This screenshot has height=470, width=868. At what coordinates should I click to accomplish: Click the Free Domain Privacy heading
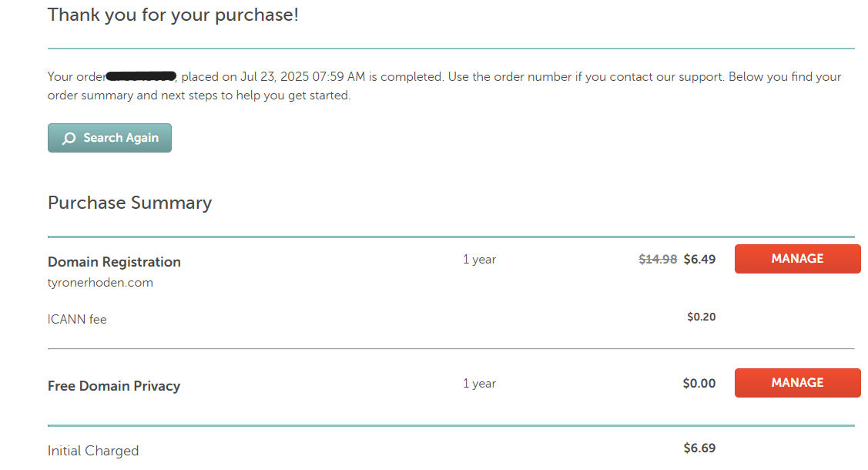click(114, 386)
